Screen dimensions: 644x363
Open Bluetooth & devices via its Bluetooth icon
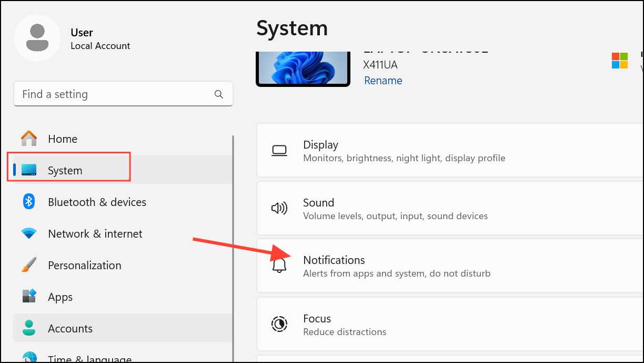[29, 202]
